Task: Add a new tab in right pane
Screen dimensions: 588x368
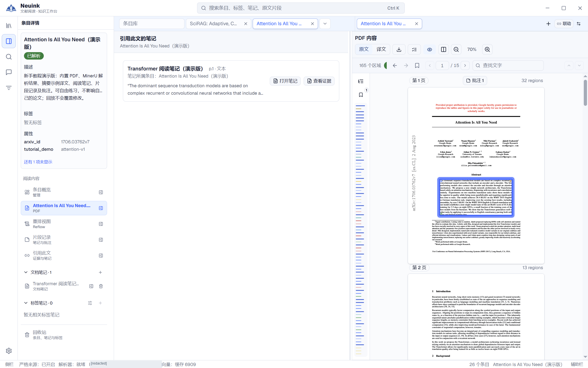Action: click(548, 24)
